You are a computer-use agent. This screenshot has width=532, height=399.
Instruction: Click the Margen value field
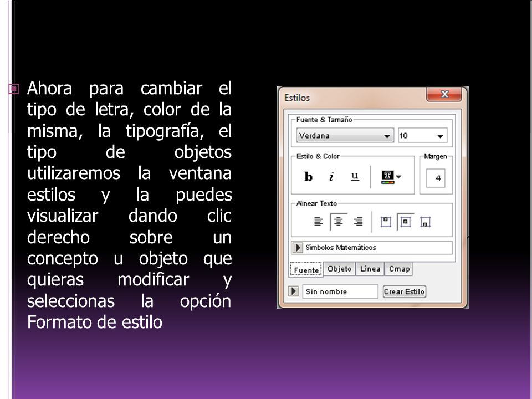tap(436, 178)
